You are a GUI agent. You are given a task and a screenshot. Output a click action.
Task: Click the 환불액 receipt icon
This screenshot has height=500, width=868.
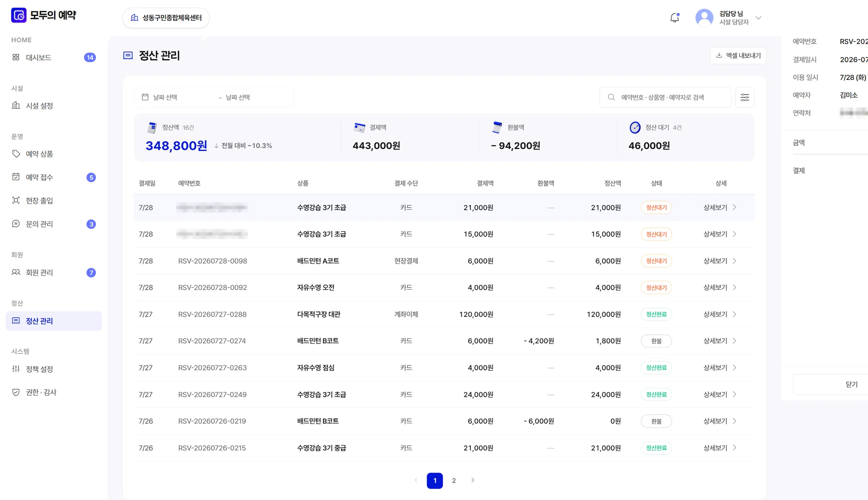click(x=497, y=127)
